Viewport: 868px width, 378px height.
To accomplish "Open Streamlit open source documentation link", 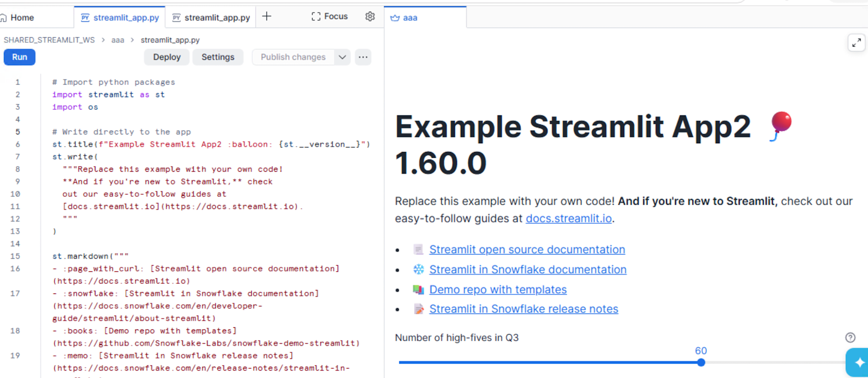I will [527, 250].
